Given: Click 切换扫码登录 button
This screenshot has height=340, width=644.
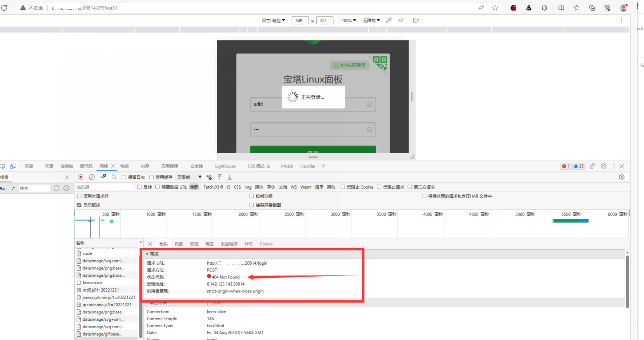Looking at the screenshot, I should [x=349, y=65].
